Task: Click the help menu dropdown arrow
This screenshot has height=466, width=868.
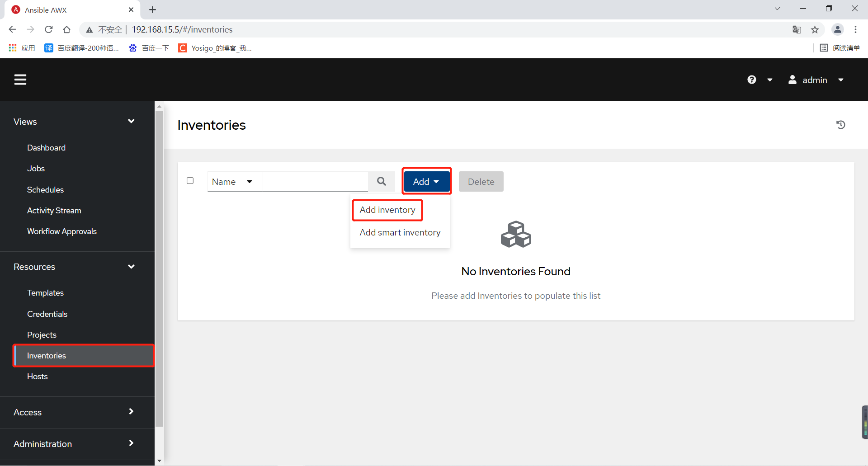Action: tap(769, 80)
